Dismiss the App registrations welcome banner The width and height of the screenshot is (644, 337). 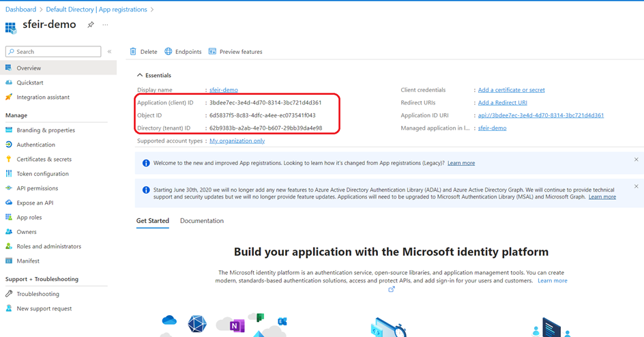636,159
